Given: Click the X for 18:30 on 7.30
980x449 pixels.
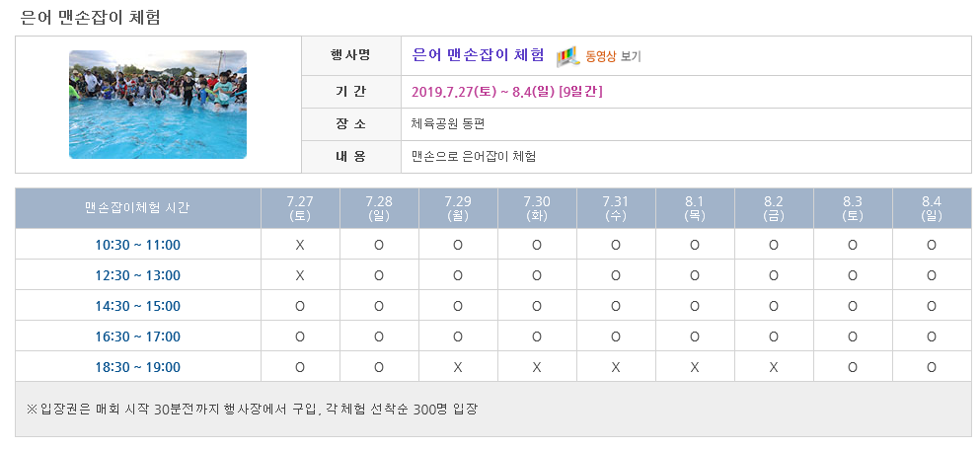Looking at the screenshot, I should click(537, 367).
